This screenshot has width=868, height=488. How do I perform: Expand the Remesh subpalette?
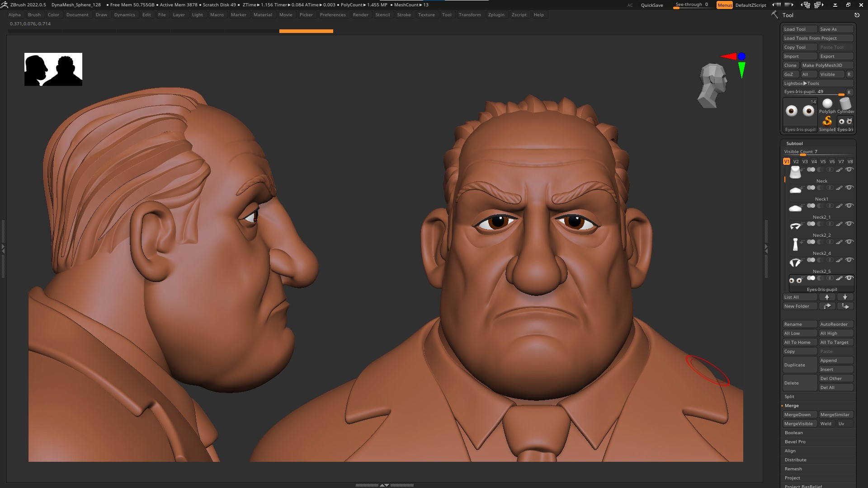coord(793,469)
